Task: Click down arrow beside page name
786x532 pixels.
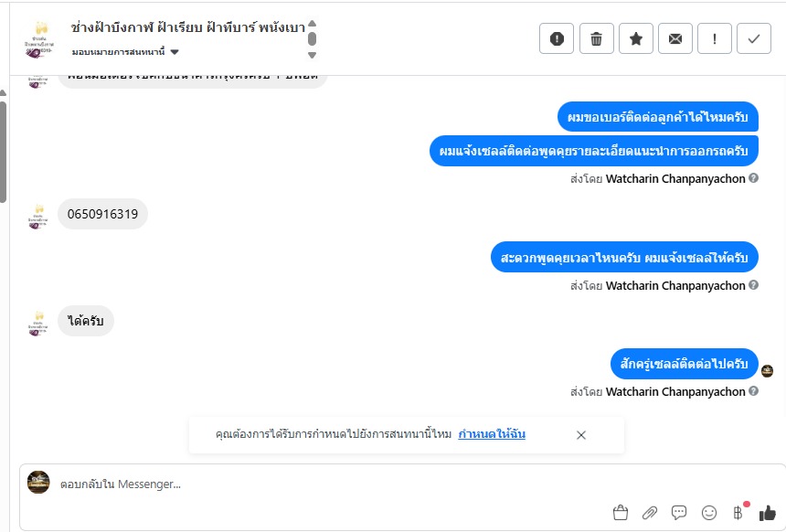Action: [312, 55]
